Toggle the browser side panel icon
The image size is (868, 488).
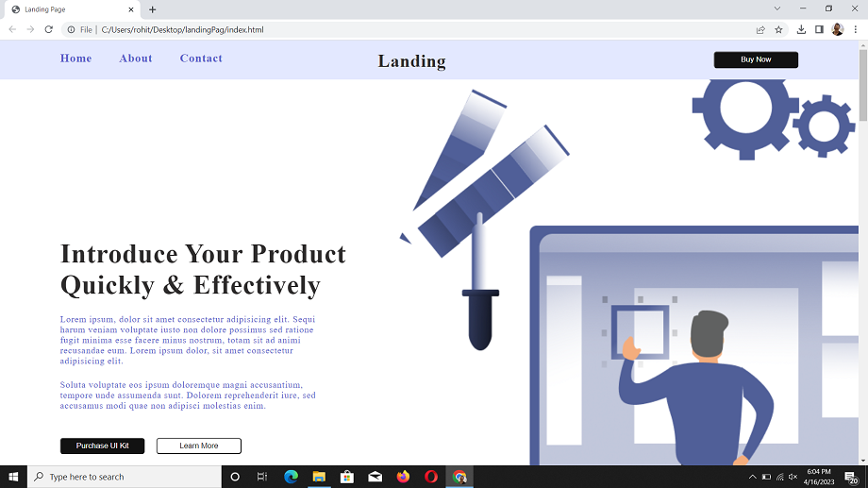tap(819, 29)
